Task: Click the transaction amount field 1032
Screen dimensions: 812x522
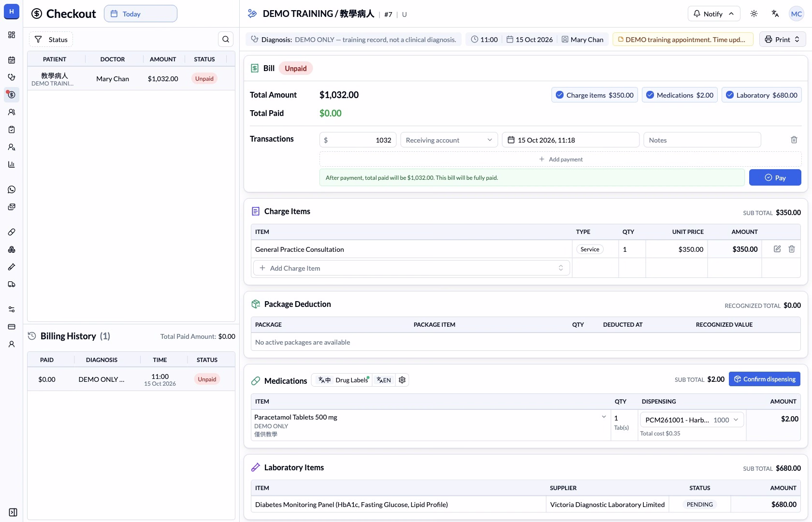Action: (358, 140)
